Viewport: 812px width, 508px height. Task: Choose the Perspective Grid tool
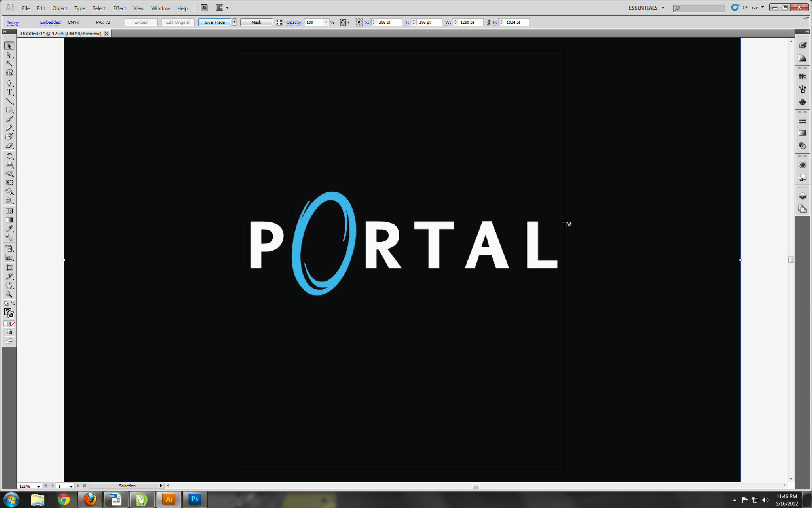coord(9,200)
